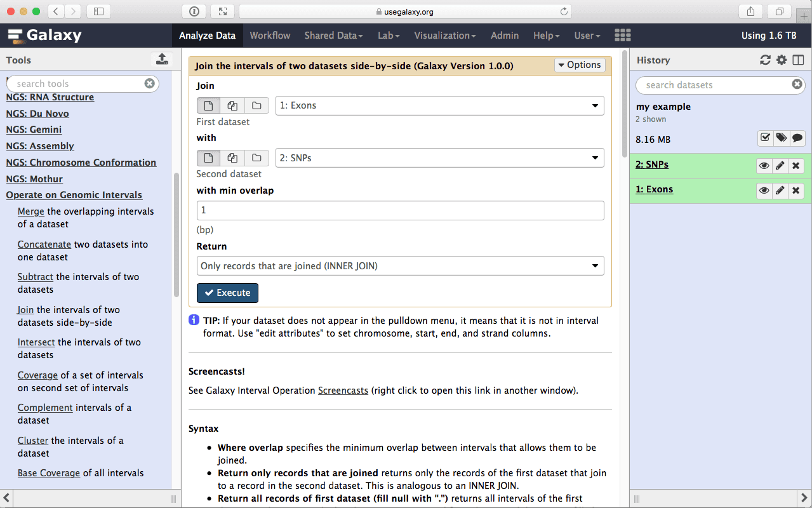Toggle multiple dataset selection checkbox icon in History
The width and height of the screenshot is (812, 508).
point(765,138)
